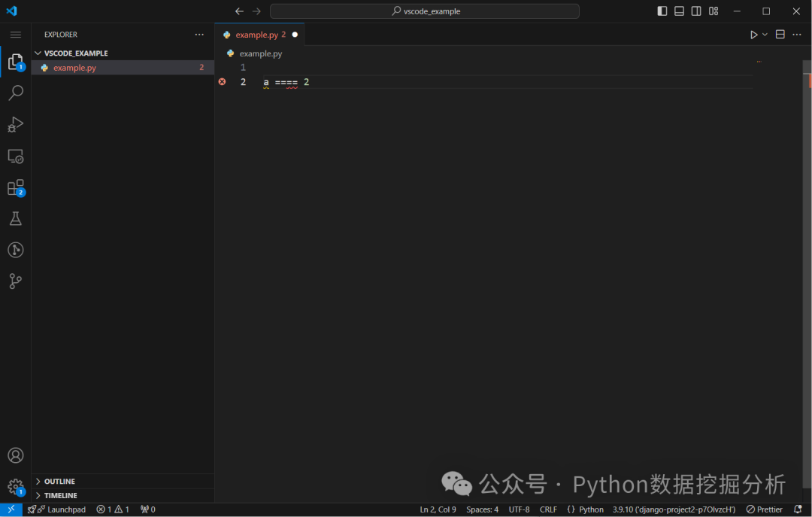
Task: Select the example.py editor tab
Action: (259, 35)
